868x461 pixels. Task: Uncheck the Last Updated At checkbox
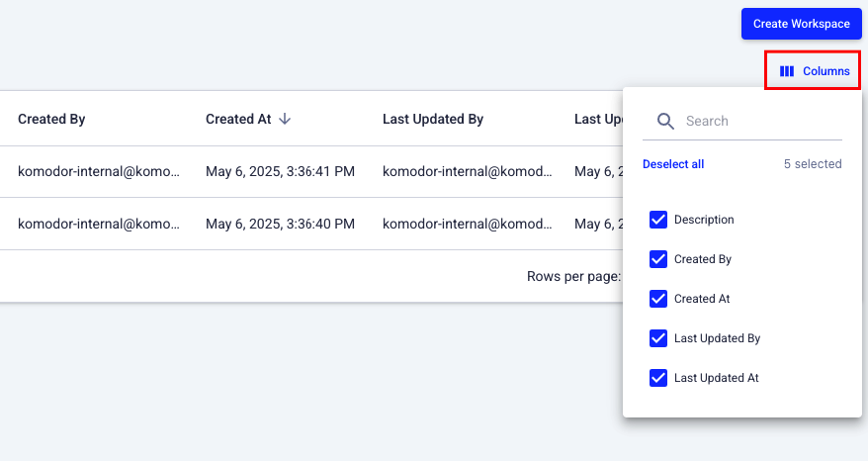(x=658, y=378)
